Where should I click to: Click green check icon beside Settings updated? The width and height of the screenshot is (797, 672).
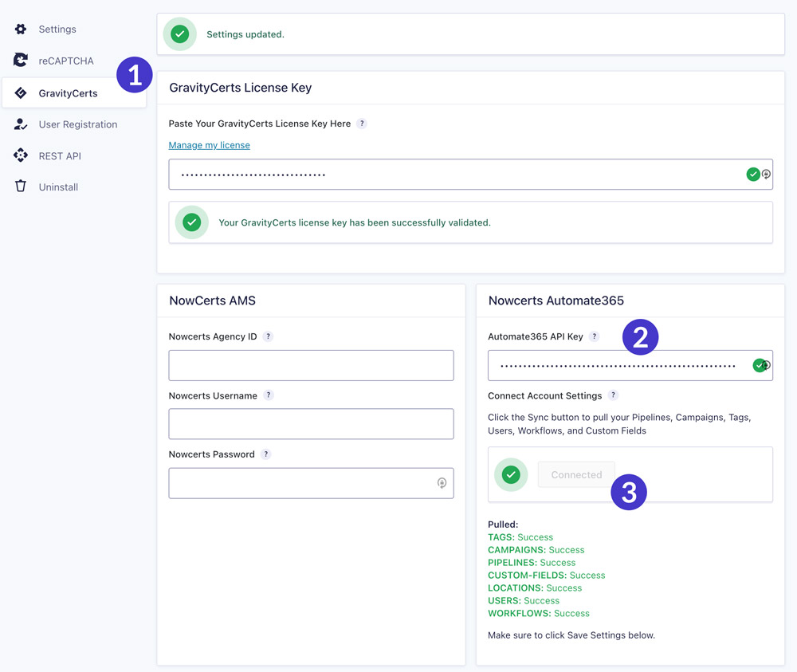pyautogui.click(x=179, y=34)
